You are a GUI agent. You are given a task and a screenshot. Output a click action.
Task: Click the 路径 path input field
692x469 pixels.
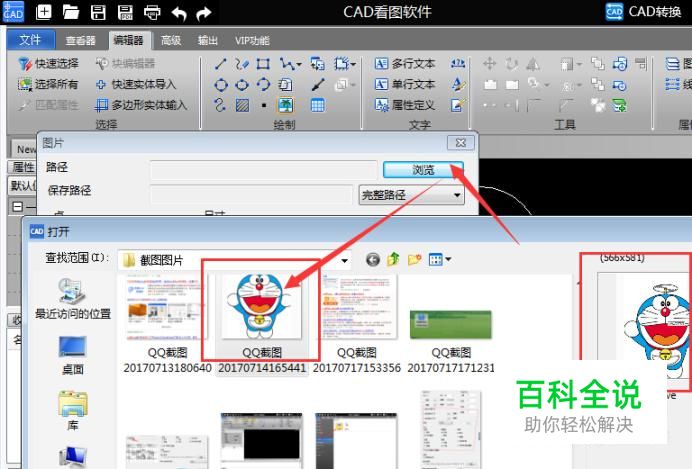click(x=263, y=170)
